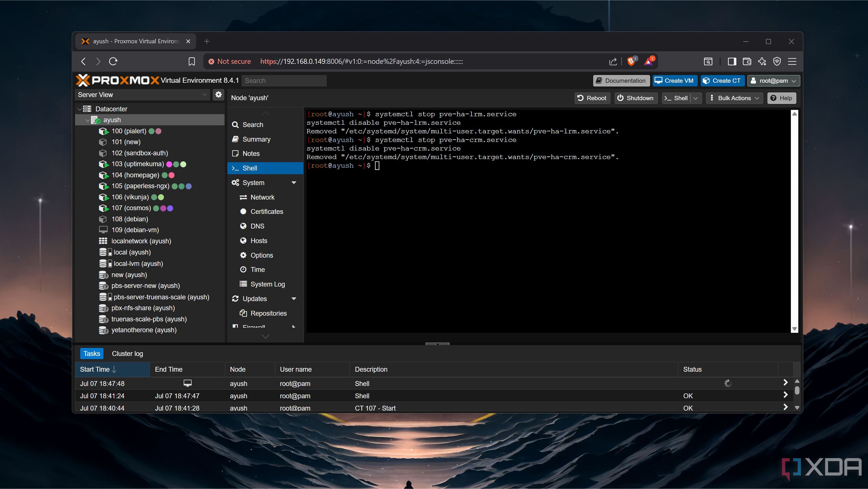Open Brave VPN icon
The width and height of the screenshot is (868, 489).
click(x=777, y=61)
